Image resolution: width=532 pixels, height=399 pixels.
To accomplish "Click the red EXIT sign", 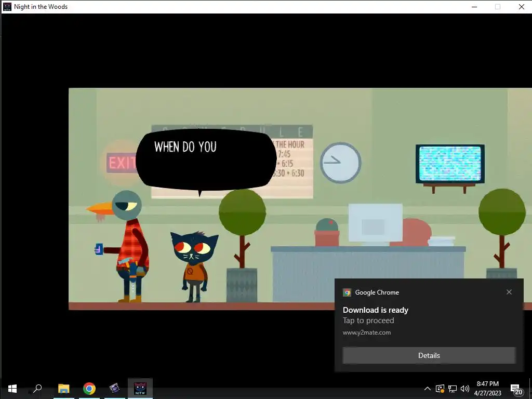I will 121,163.
